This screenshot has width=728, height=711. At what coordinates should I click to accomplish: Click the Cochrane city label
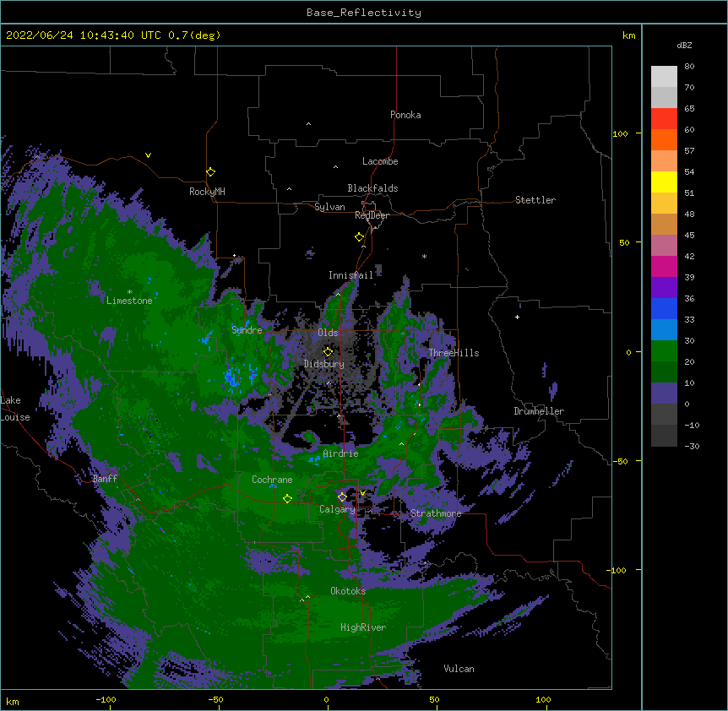(x=272, y=480)
